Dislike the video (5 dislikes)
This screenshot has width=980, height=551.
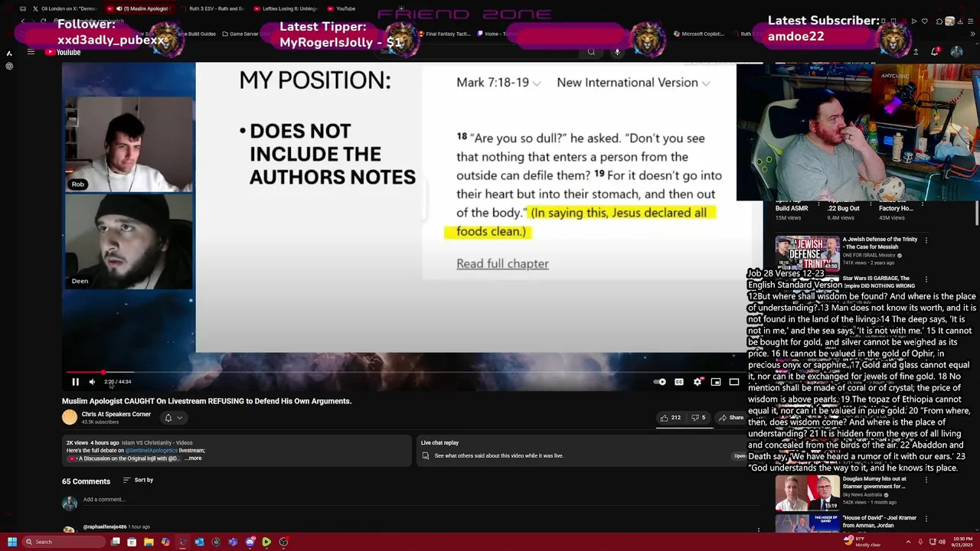(x=698, y=418)
